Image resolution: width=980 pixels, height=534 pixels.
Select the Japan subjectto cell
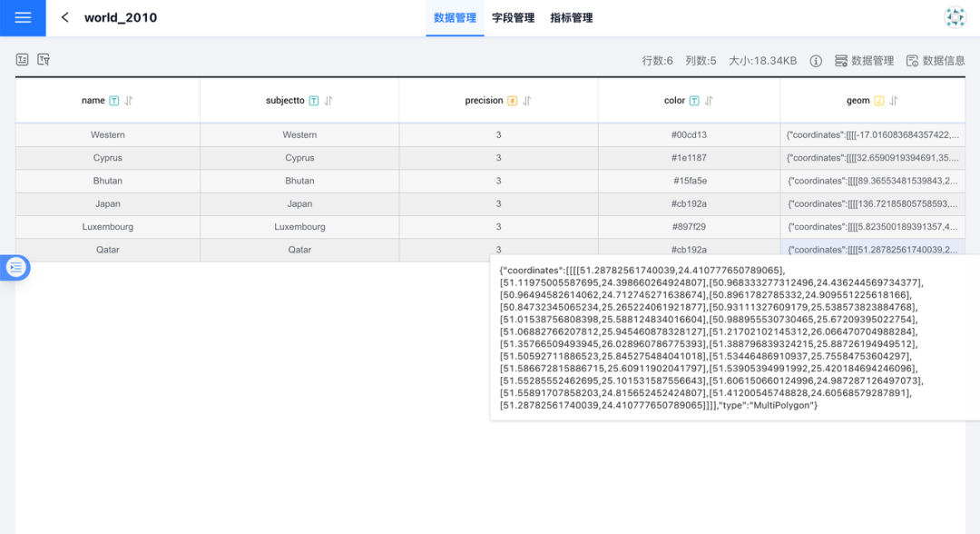[299, 203]
